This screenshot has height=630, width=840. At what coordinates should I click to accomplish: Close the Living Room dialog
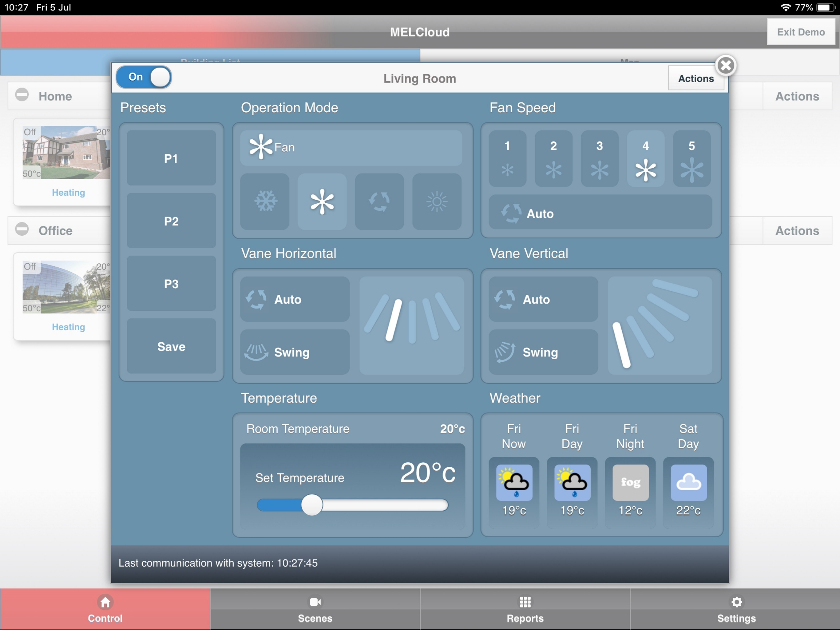click(x=726, y=65)
